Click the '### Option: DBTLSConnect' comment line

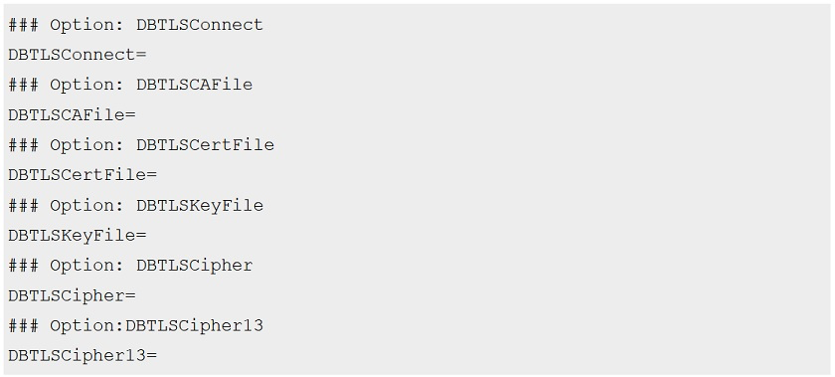click(136, 25)
